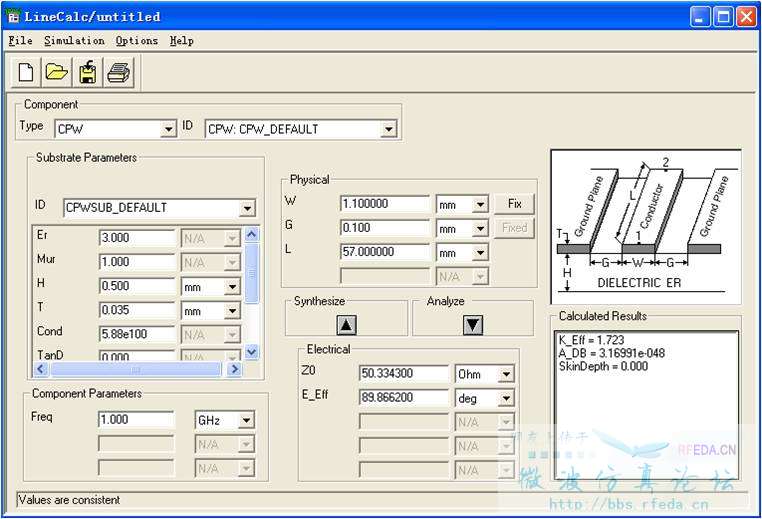This screenshot has height=519, width=762.
Task: Click the Print toolbar icon
Action: click(119, 72)
